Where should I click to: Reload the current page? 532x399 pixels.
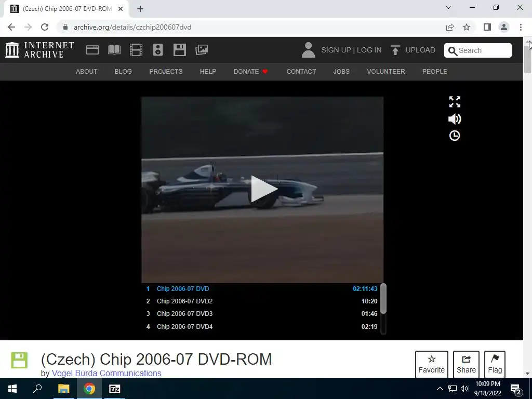(x=45, y=27)
